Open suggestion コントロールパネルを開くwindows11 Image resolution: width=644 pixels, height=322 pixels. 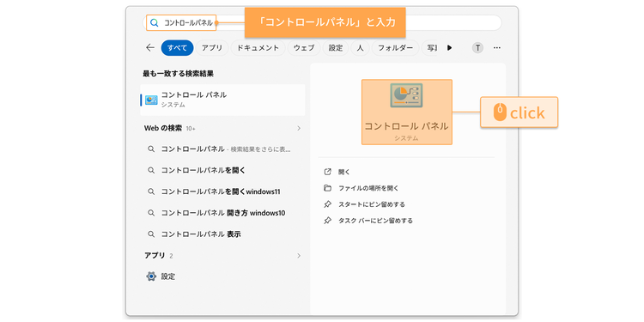[x=221, y=191]
